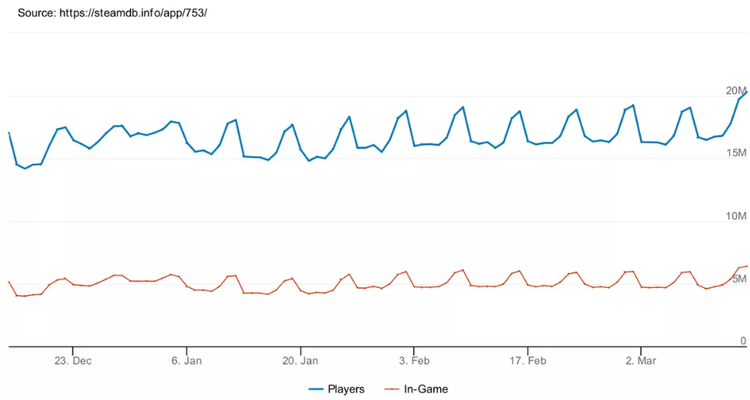Select the "23. Dec" x-axis date label

[74, 359]
